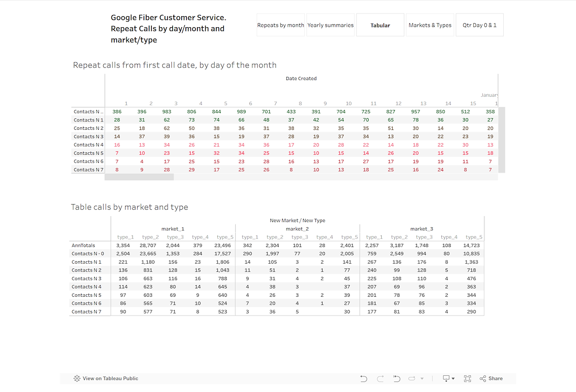This screenshot has width=576, height=392.
Task: Click the Date Created column header
Action: pyautogui.click(x=301, y=79)
